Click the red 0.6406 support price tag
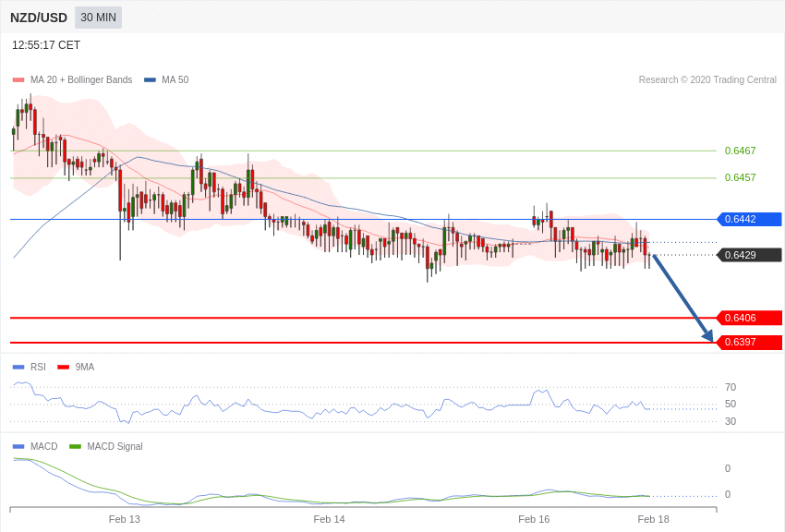Viewport: 785px width, 532px height. 750,318
